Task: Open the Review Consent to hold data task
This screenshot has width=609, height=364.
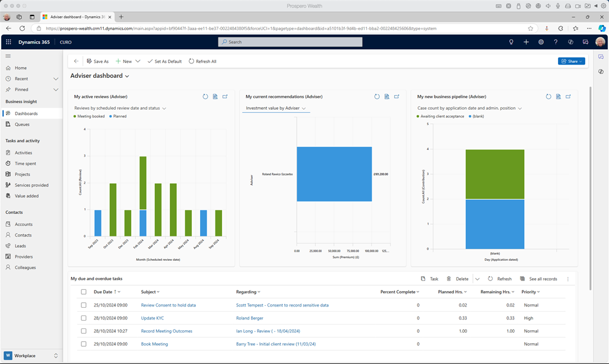Action: click(168, 305)
